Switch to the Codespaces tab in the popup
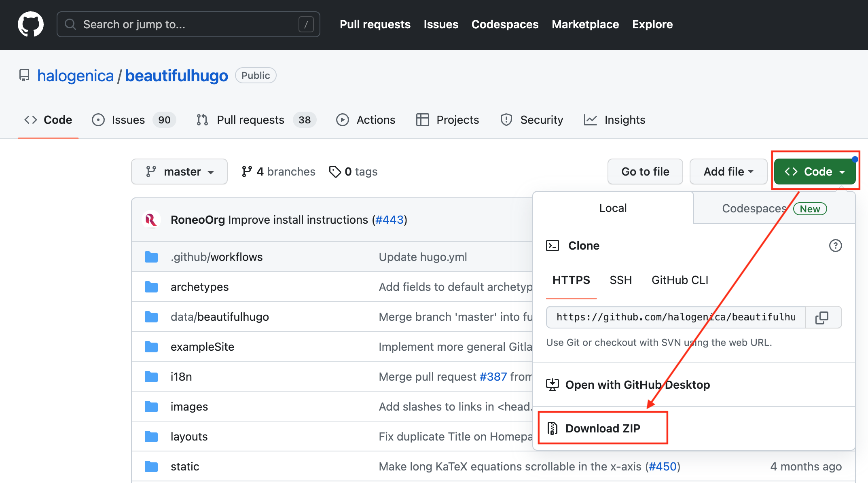The height and width of the screenshot is (483, 868). coord(774,208)
